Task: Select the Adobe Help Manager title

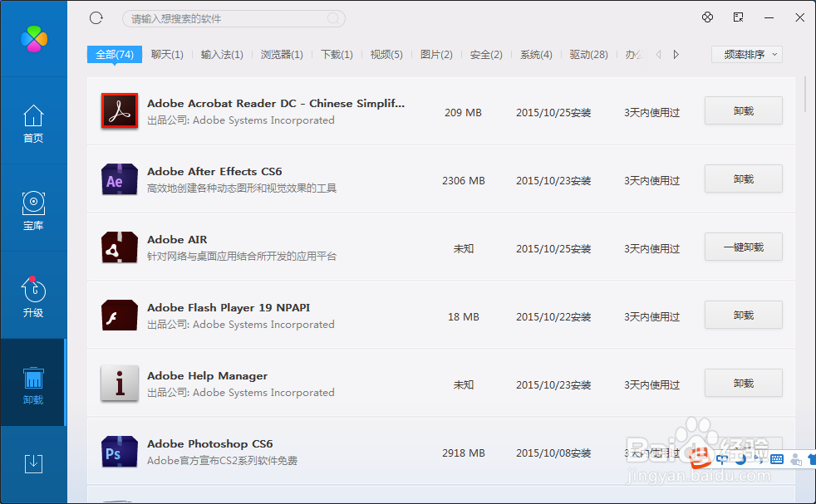Action: [x=207, y=376]
